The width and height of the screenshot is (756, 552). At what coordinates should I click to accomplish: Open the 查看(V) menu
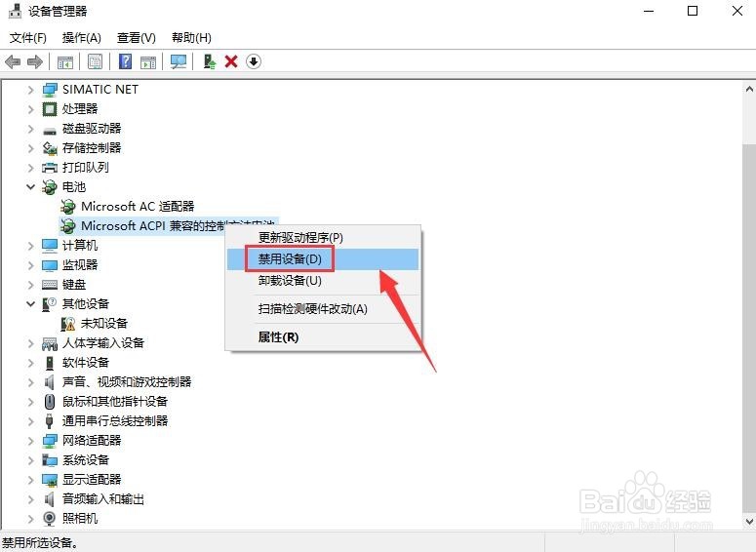pyautogui.click(x=137, y=38)
